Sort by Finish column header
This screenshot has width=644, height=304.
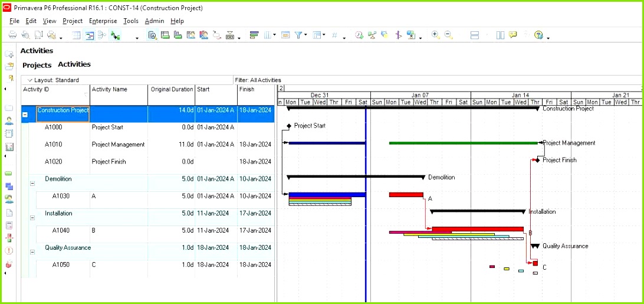point(255,94)
